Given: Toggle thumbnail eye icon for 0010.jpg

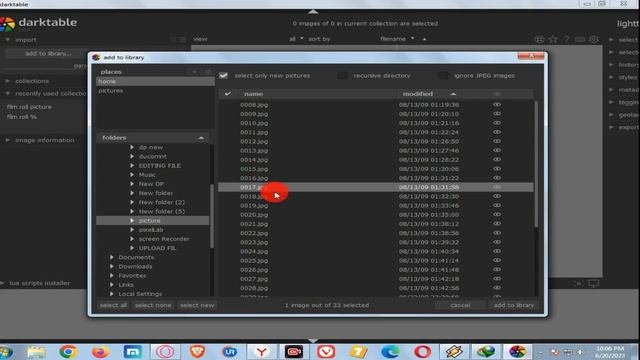Looking at the screenshot, I should pyautogui.click(x=497, y=123).
